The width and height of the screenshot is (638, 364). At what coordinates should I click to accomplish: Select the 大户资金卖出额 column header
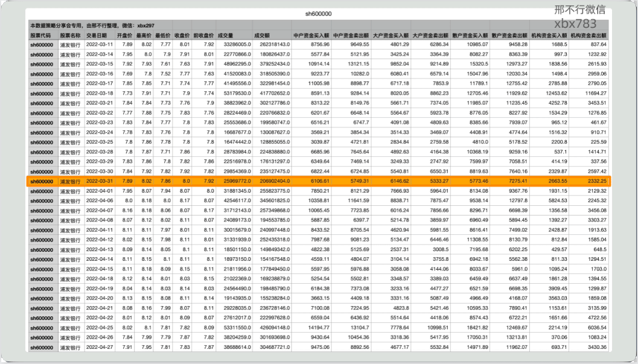pyautogui.click(x=430, y=36)
